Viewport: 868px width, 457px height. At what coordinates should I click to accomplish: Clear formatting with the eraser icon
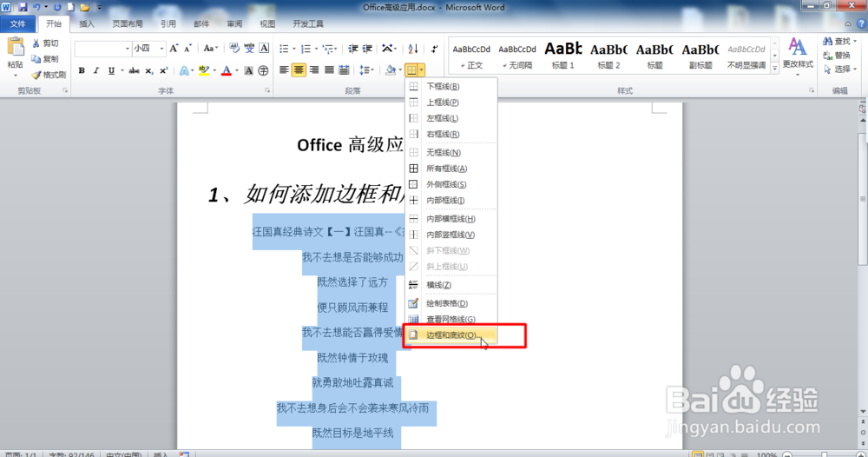point(234,49)
